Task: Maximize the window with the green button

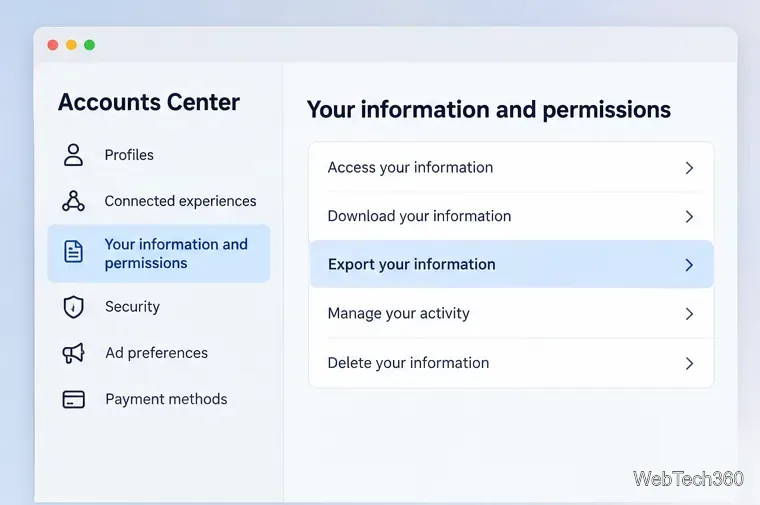Action: click(x=90, y=45)
